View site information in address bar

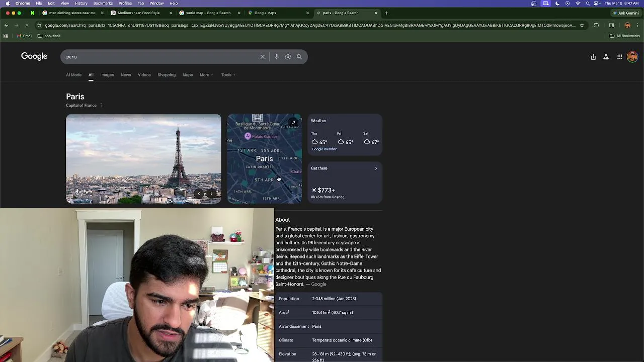[x=39, y=25]
